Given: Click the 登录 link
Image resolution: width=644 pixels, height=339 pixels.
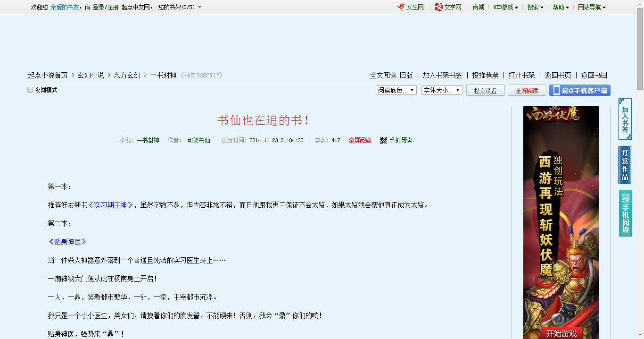Looking at the screenshot, I should point(99,7).
